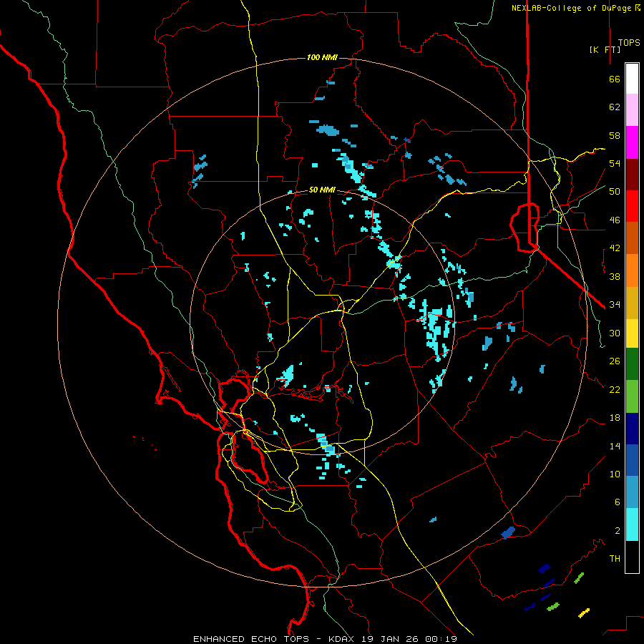Click the light pink legend swatch
Viewport: 644px width, 644px height.
pyautogui.click(x=632, y=109)
